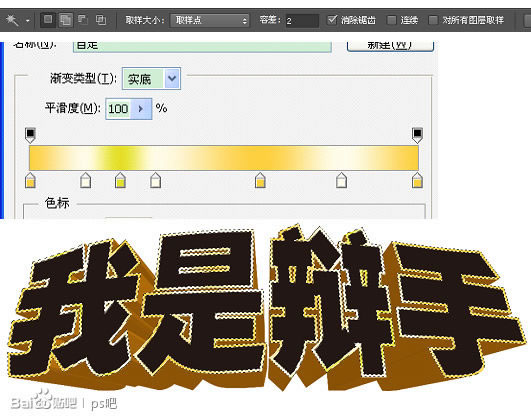Image resolution: width=531 pixels, height=419 pixels.
Task: Select the left black opacity stop
Action: point(30,135)
